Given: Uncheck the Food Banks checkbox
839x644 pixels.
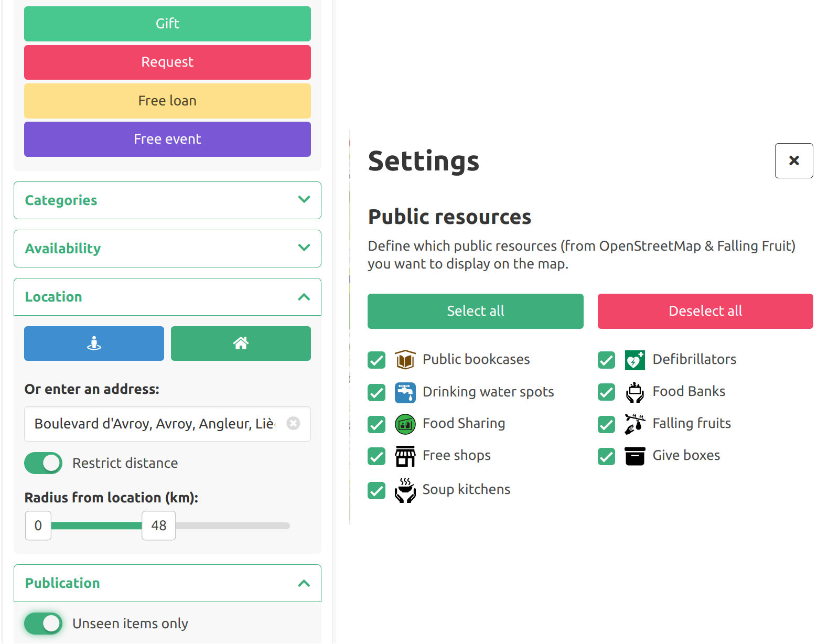Looking at the screenshot, I should tap(606, 392).
